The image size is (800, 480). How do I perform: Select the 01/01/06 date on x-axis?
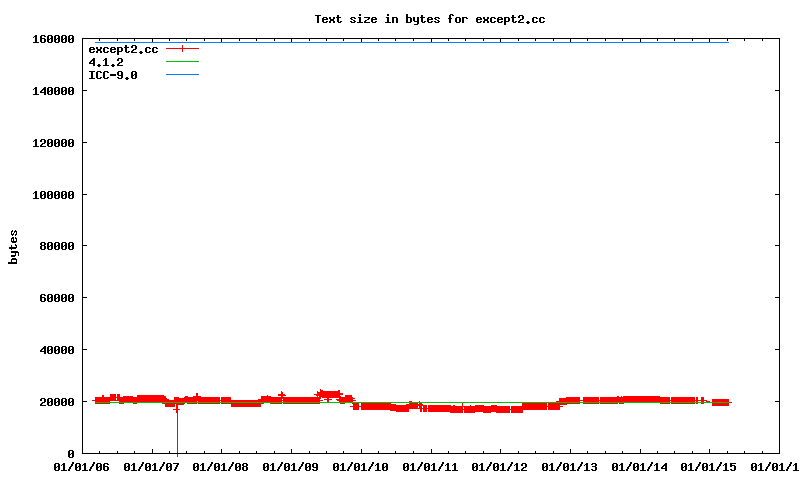pos(82,467)
